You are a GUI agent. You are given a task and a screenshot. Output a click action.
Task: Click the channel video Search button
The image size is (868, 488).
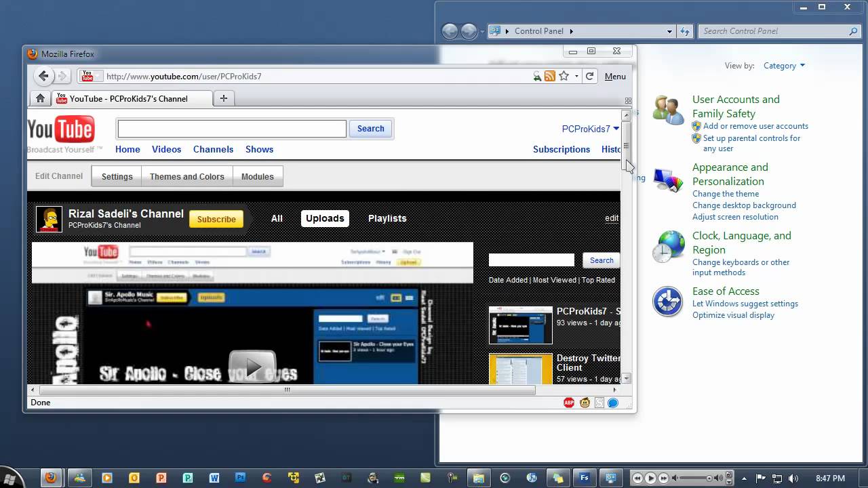click(x=601, y=260)
